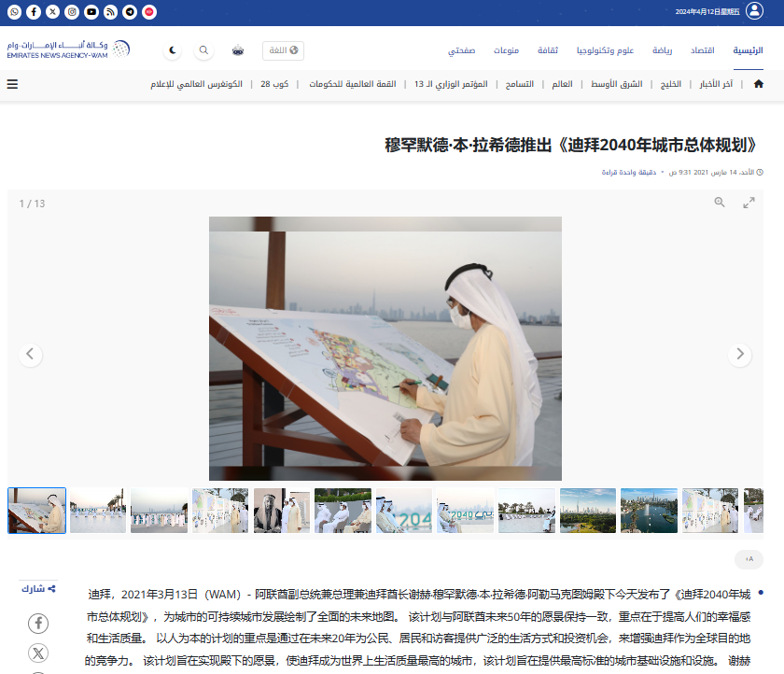Open the Telegram icon in header
This screenshot has height=674, width=784.
click(x=130, y=12)
